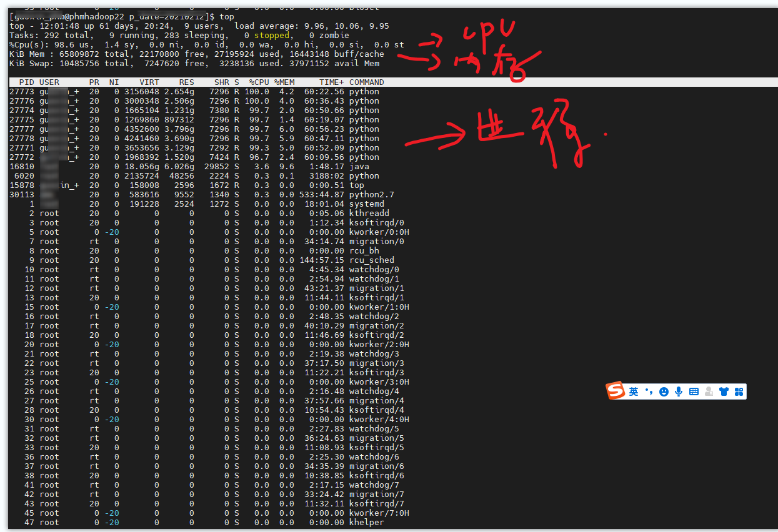Click the COMMAND column header
The image size is (778, 532).
coord(367,82)
